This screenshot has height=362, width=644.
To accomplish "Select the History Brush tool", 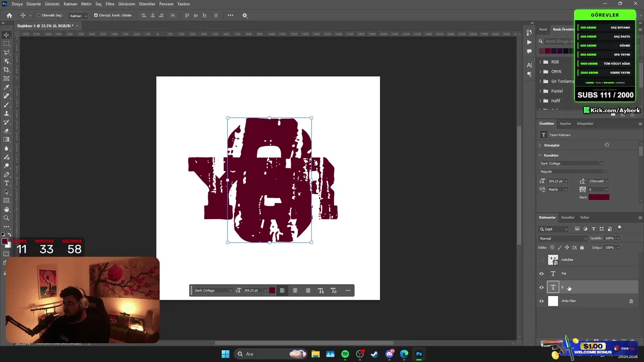I will (7, 122).
